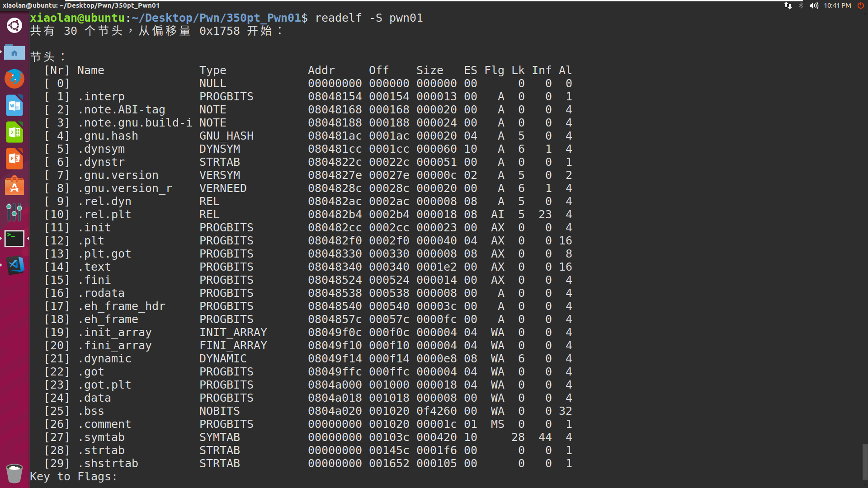
Task: Launch Firefox from the dock
Action: click(x=14, y=79)
